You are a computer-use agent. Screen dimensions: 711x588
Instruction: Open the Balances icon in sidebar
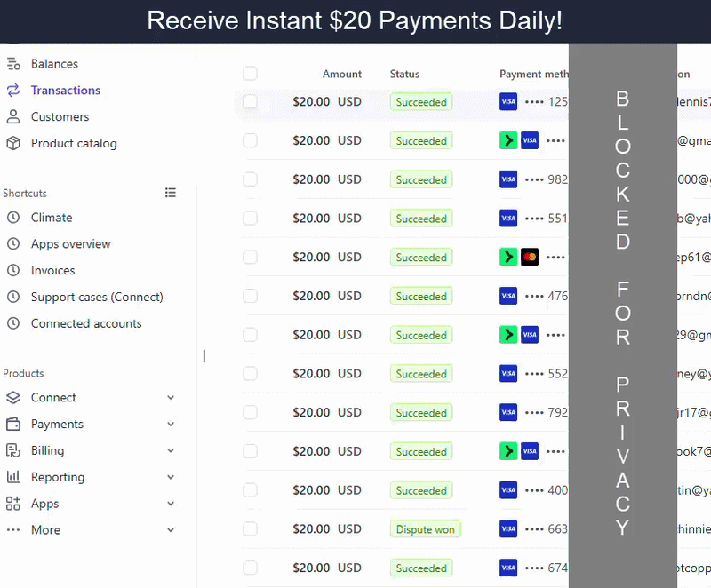13,64
